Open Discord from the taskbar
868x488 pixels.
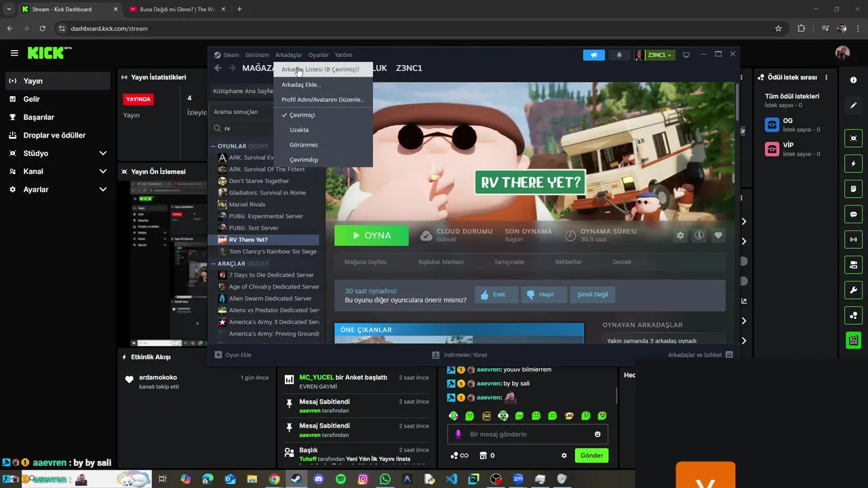319,479
